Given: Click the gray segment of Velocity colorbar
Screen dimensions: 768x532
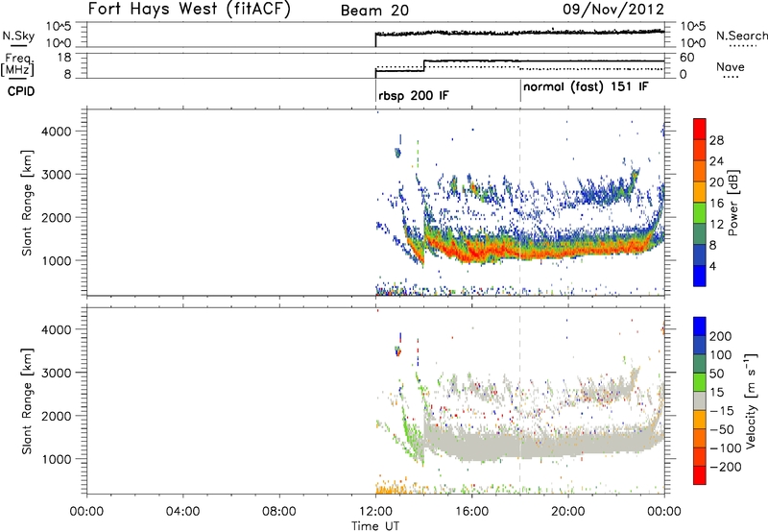Looking at the screenshot, I should pos(700,400).
